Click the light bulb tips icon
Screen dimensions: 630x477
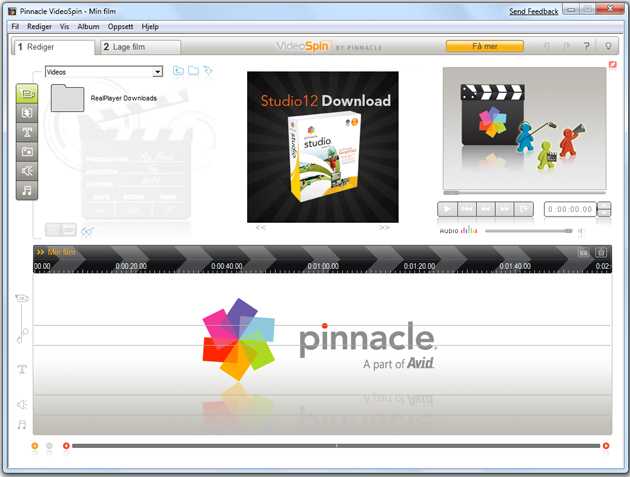pos(608,46)
